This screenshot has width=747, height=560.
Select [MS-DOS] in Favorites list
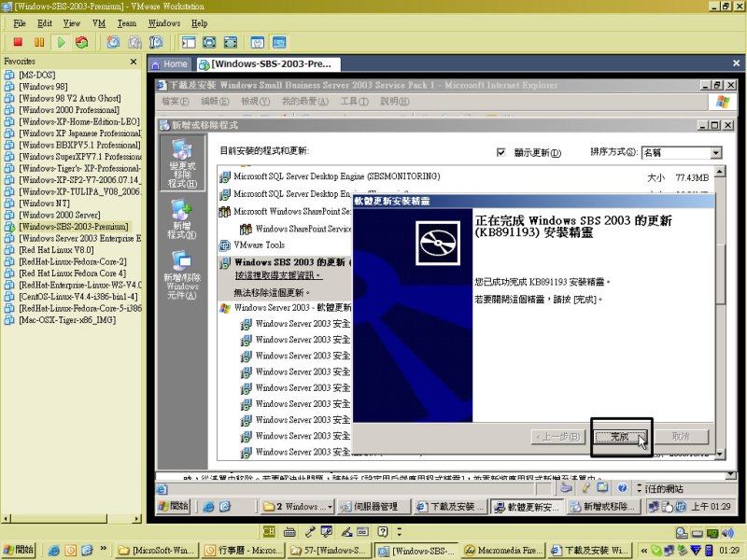click(x=37, y=75)
